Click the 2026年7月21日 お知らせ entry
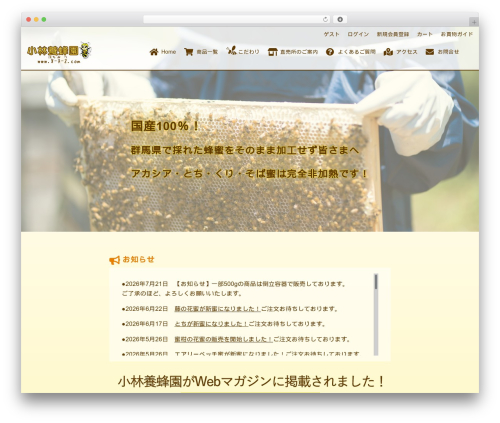Image resolution: width=500 pixels, height=423 pixels. (x=235, y=289)
